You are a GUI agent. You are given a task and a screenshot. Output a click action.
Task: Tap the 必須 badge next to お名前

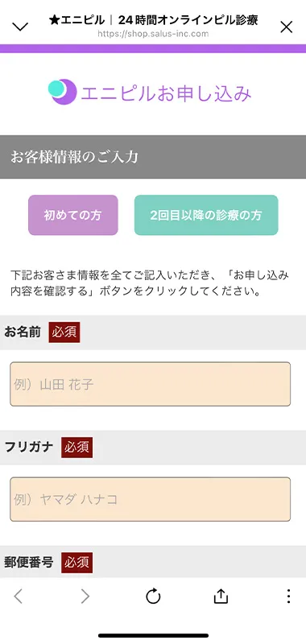[64, 332]
